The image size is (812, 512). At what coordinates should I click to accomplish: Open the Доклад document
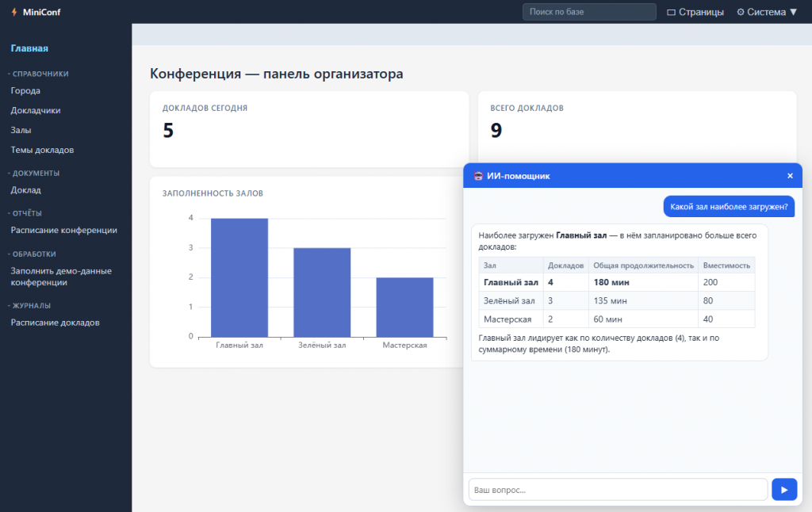[x=25, y=190]
